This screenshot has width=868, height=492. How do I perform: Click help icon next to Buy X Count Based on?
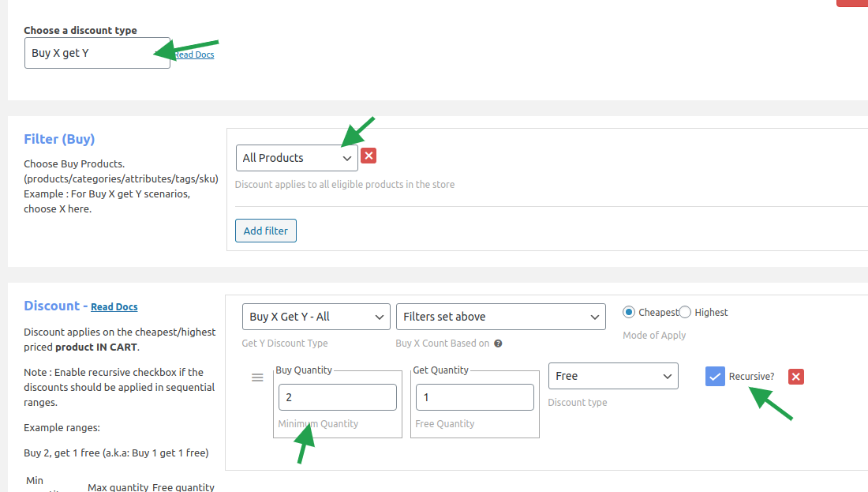499,344
